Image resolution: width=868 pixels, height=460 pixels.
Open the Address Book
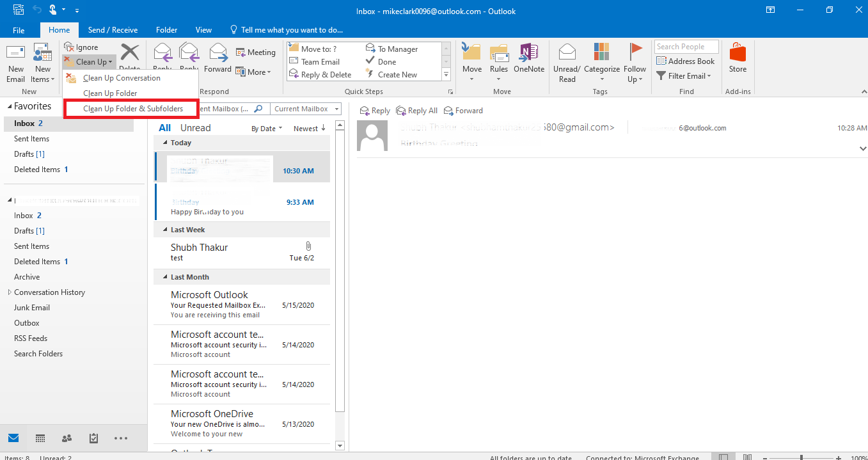point(685,61)
